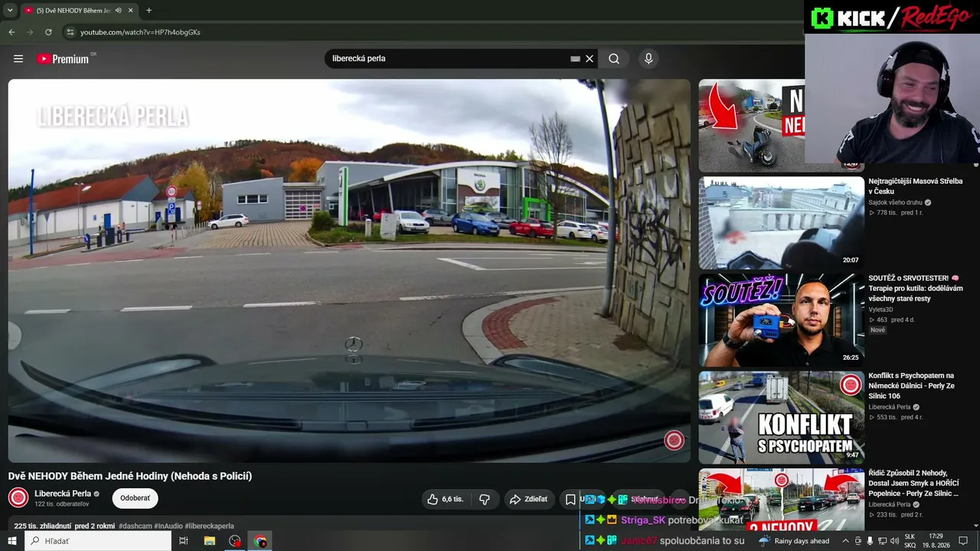
Task: Share the video via Zdieľať
Action: (529, 499)
